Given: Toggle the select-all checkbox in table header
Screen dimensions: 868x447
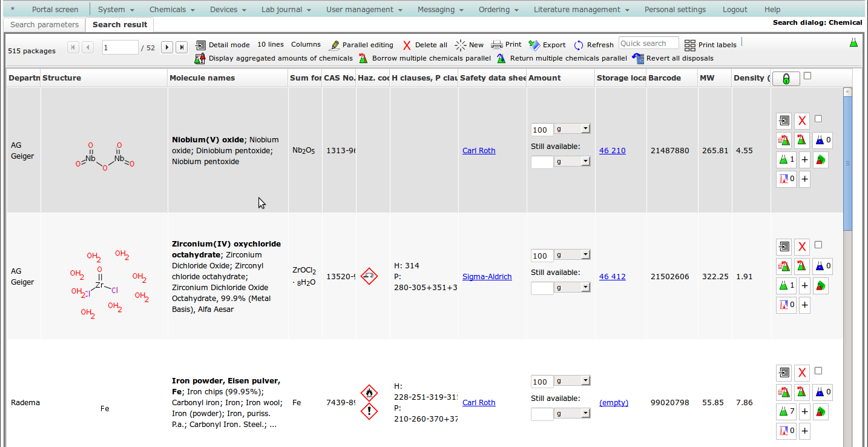Looking at the screenshot, I should [807, 76].
